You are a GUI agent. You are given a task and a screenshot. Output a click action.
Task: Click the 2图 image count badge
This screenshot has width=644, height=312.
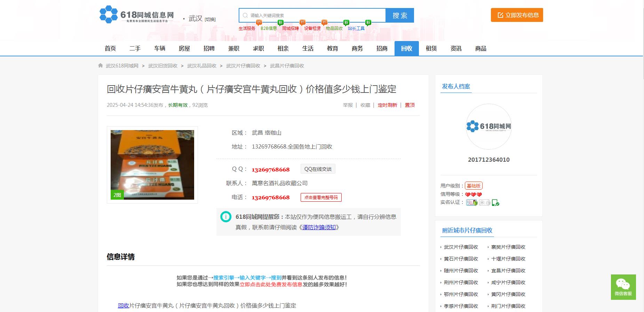click(117, 195)
